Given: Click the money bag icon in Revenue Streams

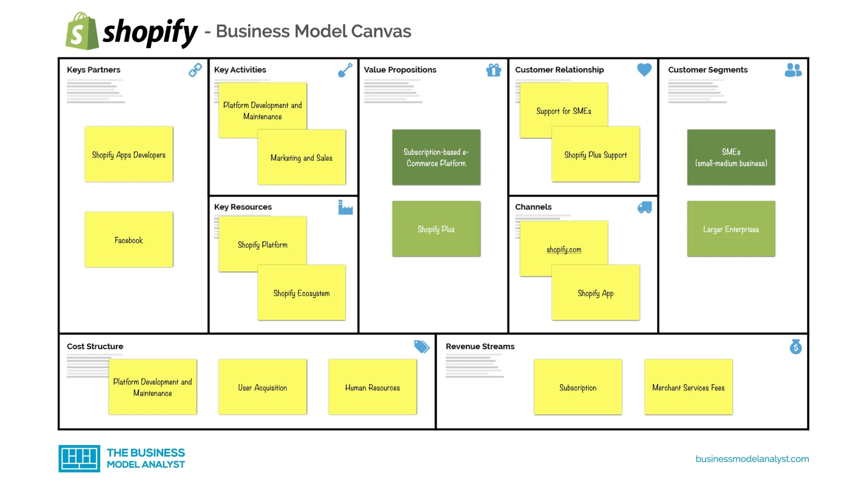Looking at the screenshot, I should pyautogui.click(x=796, y=347).
